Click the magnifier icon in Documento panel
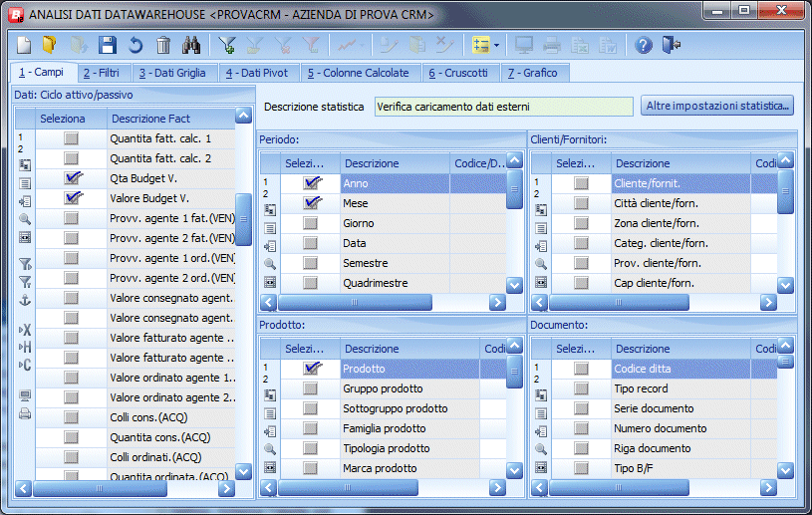812x515 pixels. coord(541,449)
